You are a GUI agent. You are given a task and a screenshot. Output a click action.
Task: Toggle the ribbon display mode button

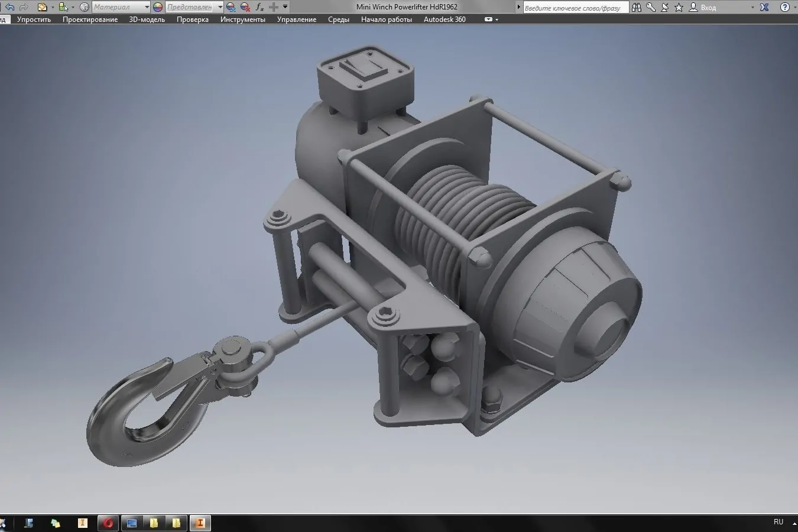tap(488, 20)
